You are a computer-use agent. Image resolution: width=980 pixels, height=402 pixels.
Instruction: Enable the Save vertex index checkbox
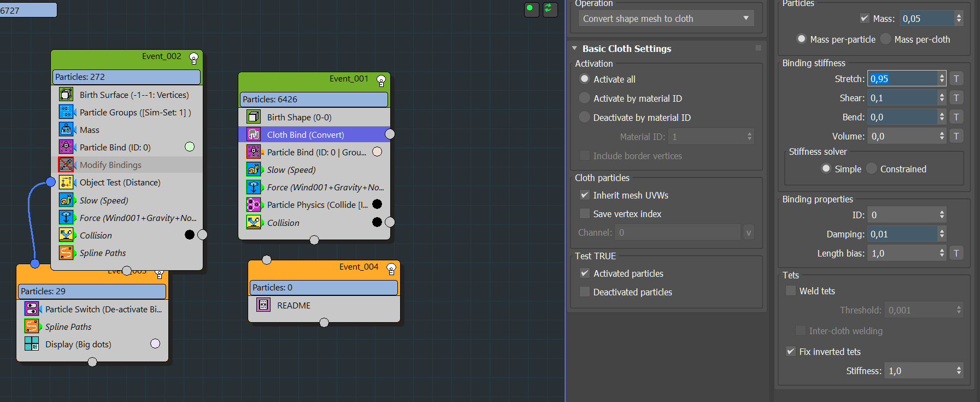(x=585, y=214)
